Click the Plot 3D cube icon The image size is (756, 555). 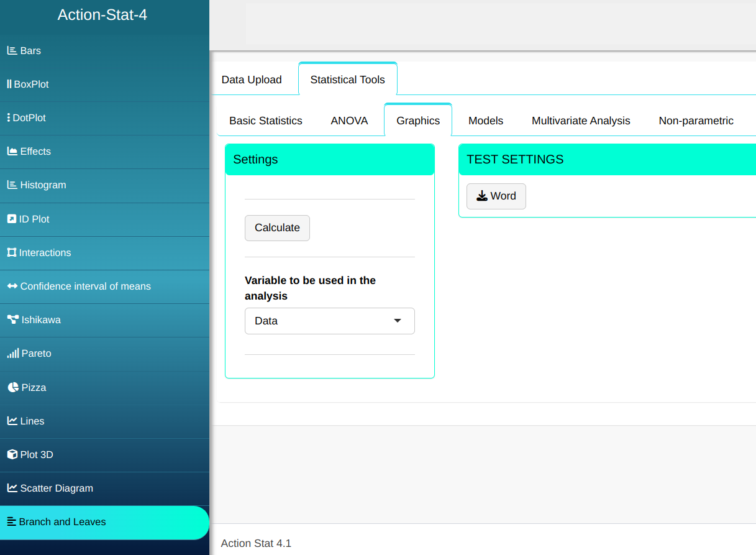[12, 454]
